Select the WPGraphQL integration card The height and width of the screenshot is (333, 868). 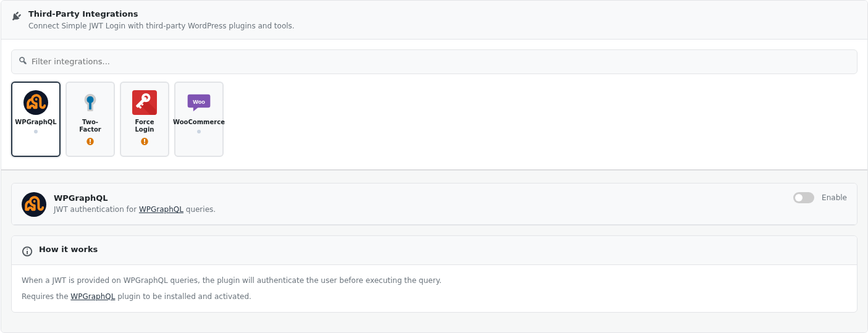click(36, 119)
